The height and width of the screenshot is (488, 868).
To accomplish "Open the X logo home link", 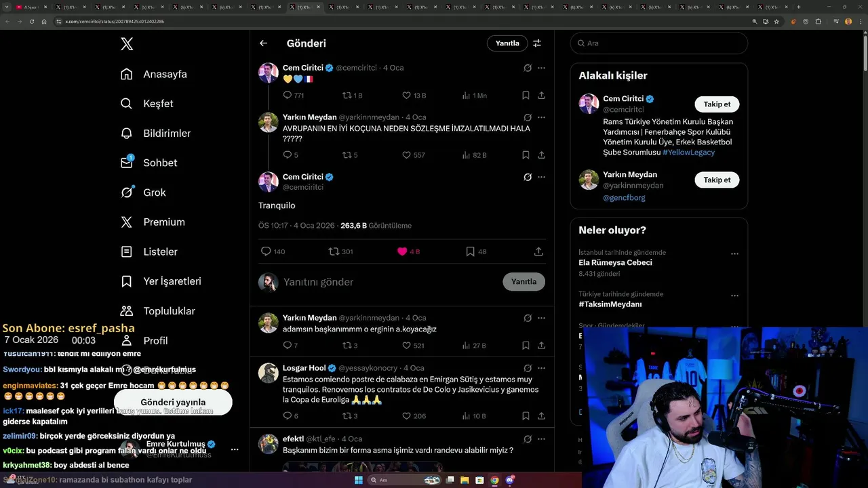I will pos(127,44).
